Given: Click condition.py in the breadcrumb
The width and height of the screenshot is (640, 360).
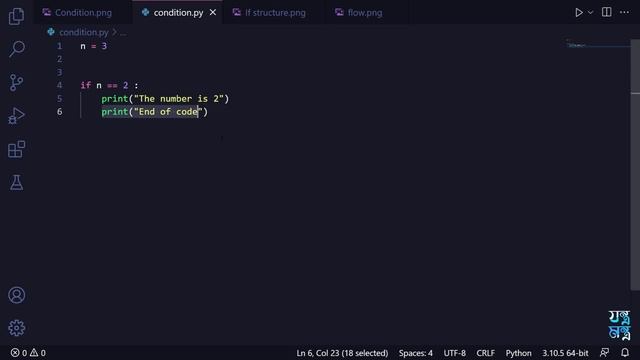Looking at the screenshot, I should [83, 32].
